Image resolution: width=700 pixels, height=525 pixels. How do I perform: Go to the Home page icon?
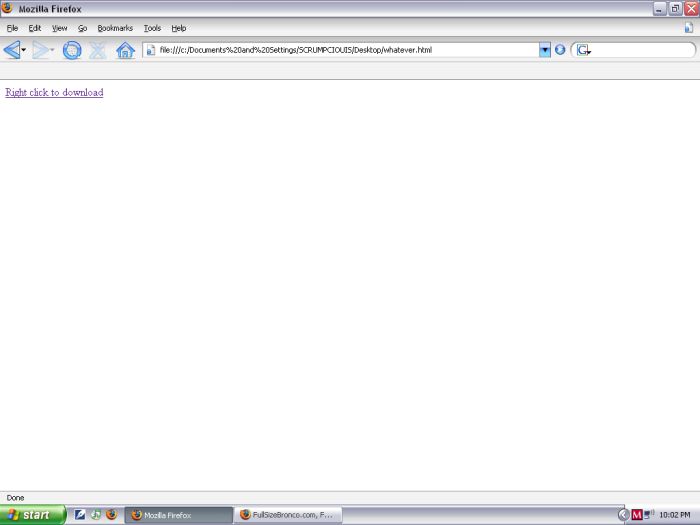click(x=125, y=50)
